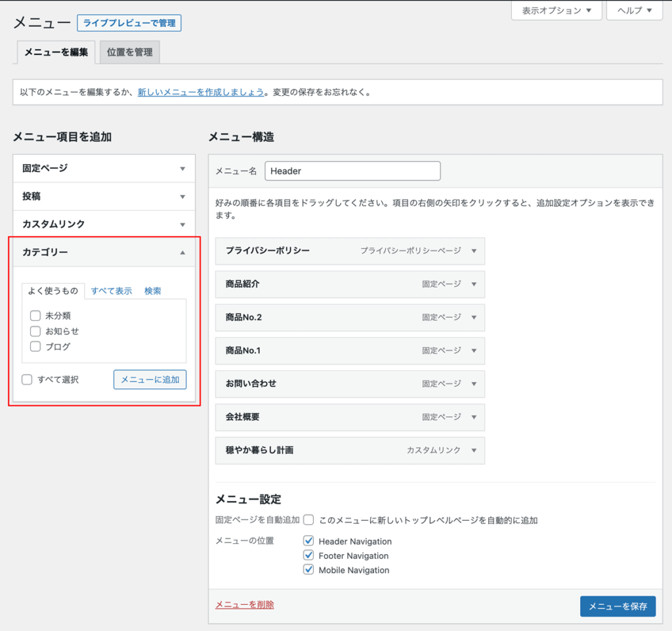Viewport: 672px width, 631px height.
Task: Check お知らせ category checkbox
Action: pyautogui.click(x=35, y=331)
